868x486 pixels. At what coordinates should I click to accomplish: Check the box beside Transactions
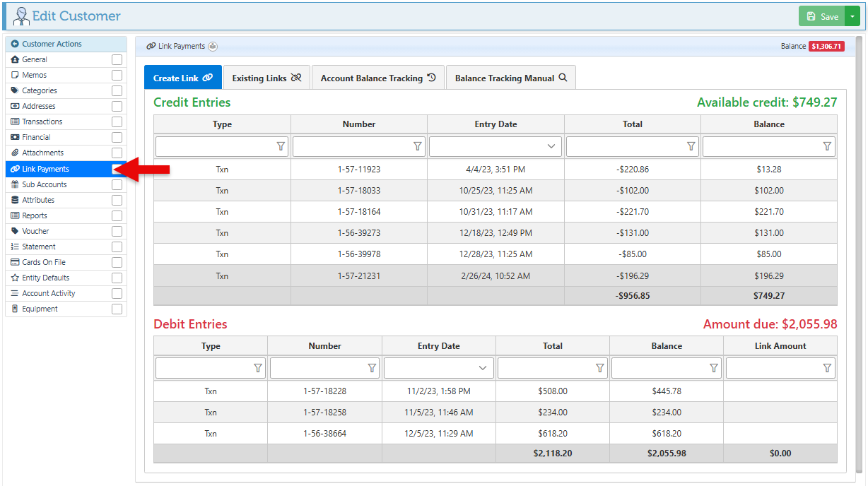click(x=117, y=122)
